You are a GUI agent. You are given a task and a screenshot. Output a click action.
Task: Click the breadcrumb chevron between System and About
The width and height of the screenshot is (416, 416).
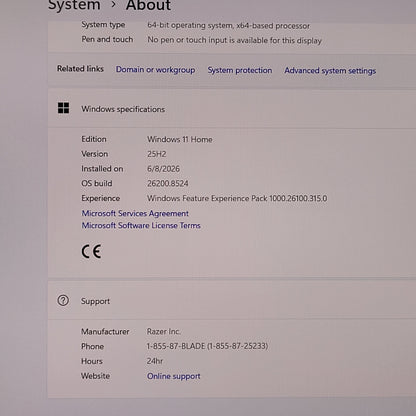[x=113, y=4]
